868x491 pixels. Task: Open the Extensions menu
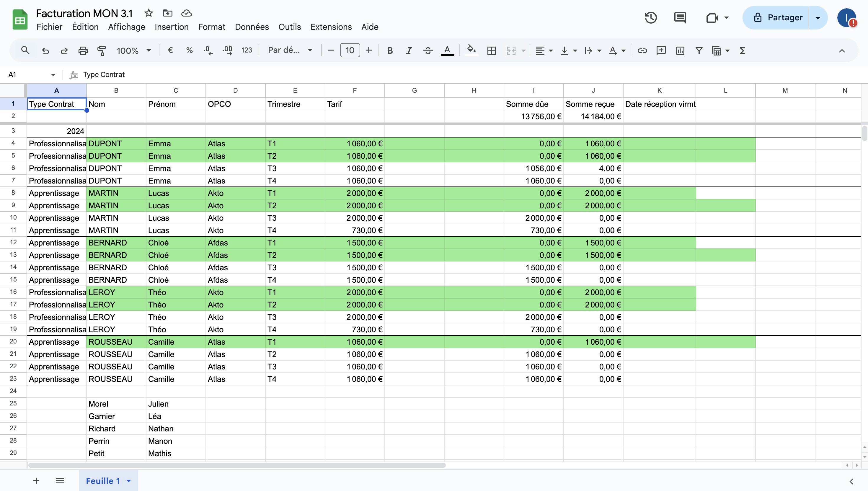331,27
